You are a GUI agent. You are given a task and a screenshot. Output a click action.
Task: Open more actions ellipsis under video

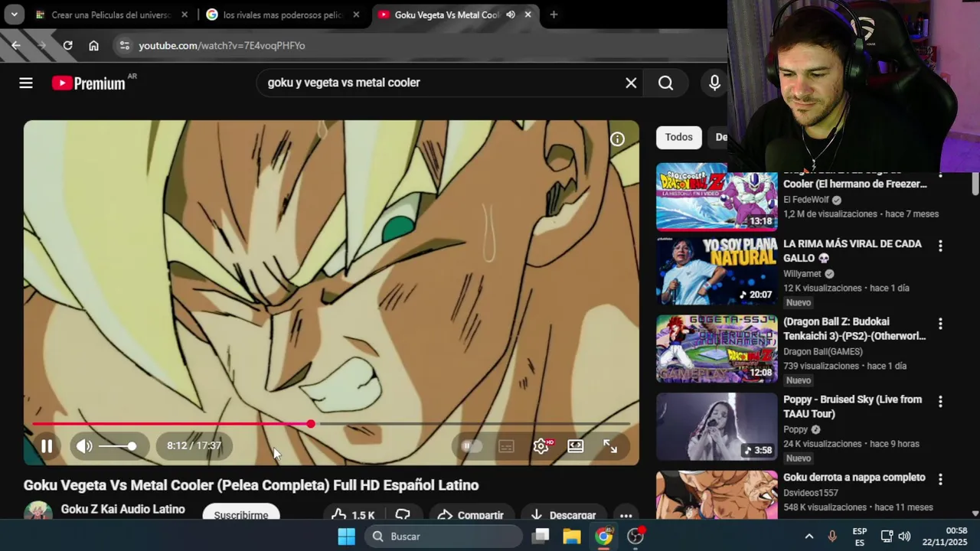(626, 514)
